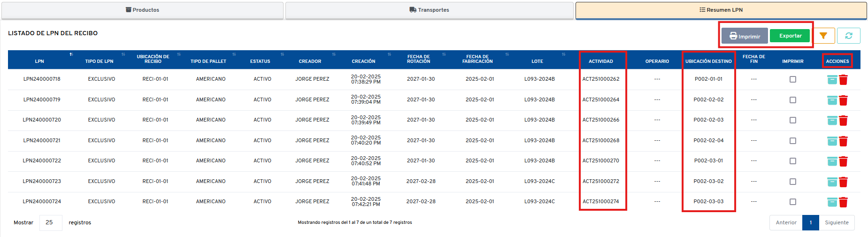Screen dimensions: 868x237
Task: Sort table by LPN column arrows
Action: [x=71, y=54]
